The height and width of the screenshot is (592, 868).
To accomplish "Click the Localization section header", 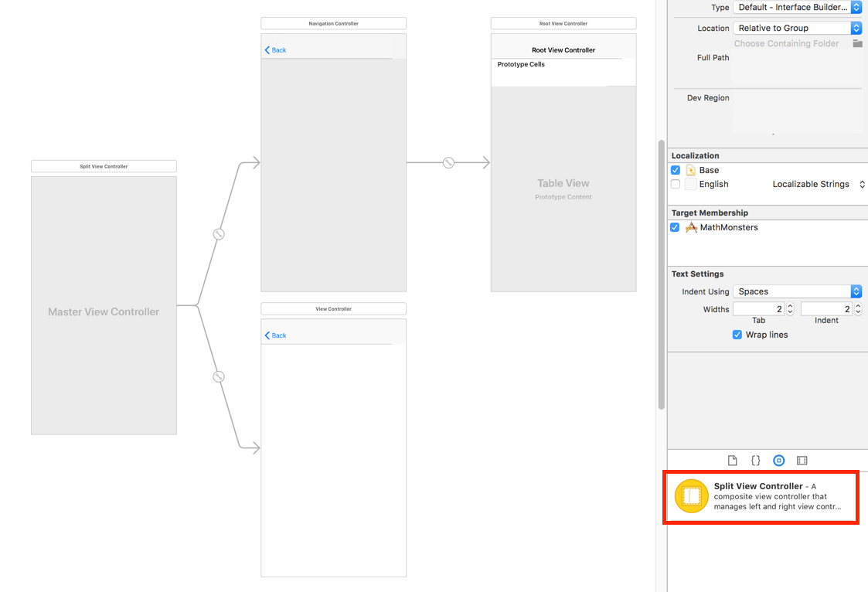I will point(696,155).
